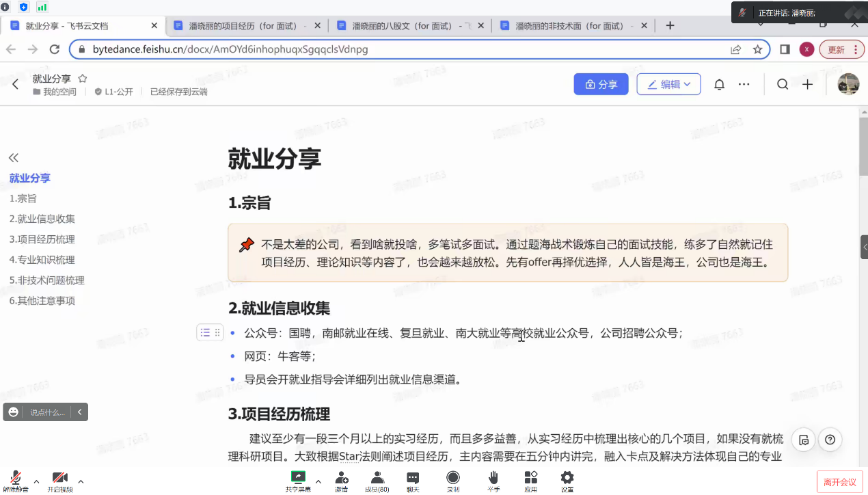Jump to 3.项目经历梳理 in outline
The image size is (868, 495).
coord(42,239)
